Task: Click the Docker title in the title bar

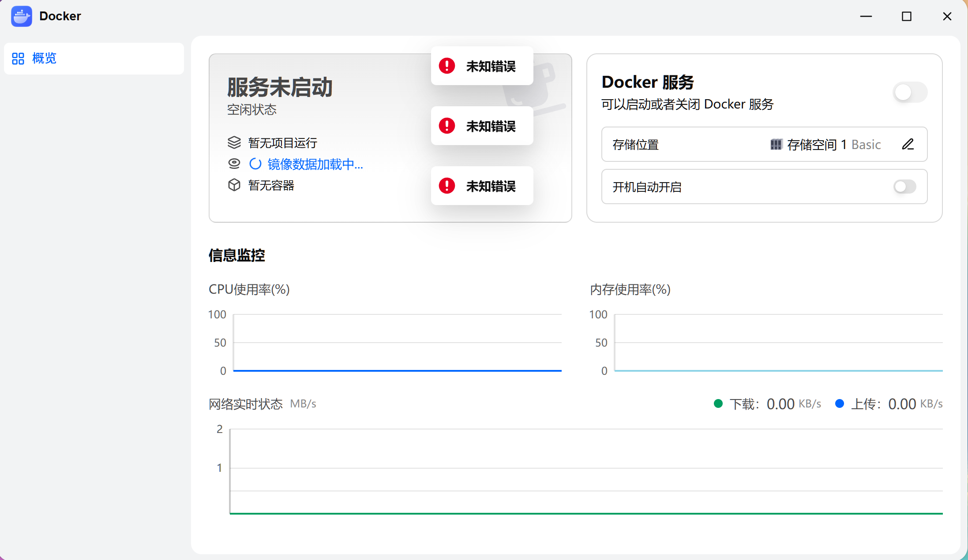Action: (60, 16)
